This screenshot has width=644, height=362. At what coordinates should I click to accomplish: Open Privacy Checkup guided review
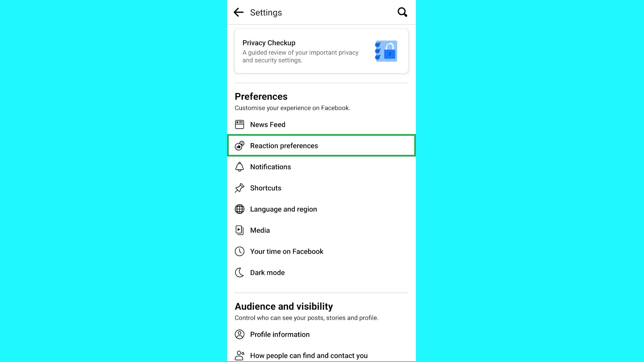click(x=322, y=51)
